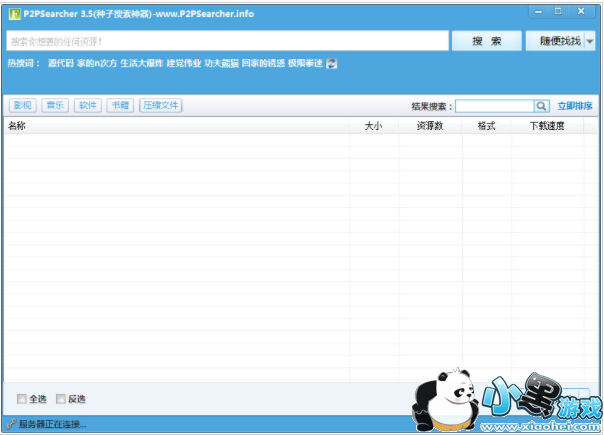
Task: Click the P2PSearcher app logo icon
Action: [15, 14]
